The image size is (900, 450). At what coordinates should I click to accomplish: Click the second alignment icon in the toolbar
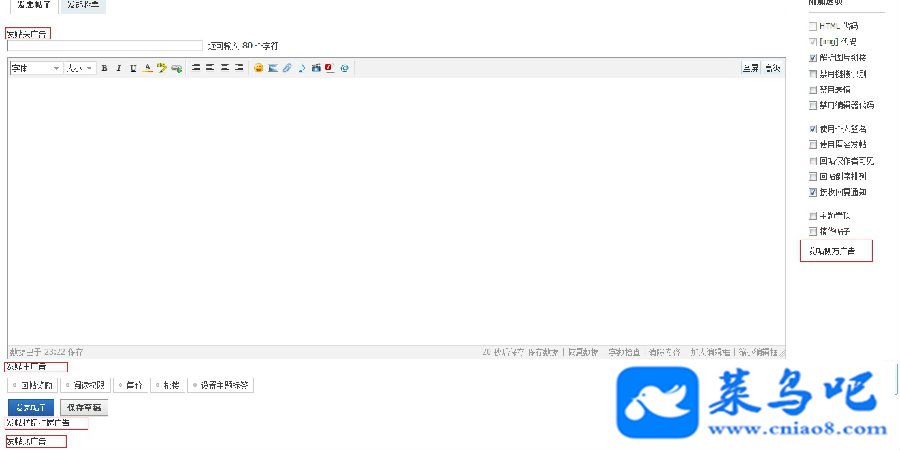210,68
